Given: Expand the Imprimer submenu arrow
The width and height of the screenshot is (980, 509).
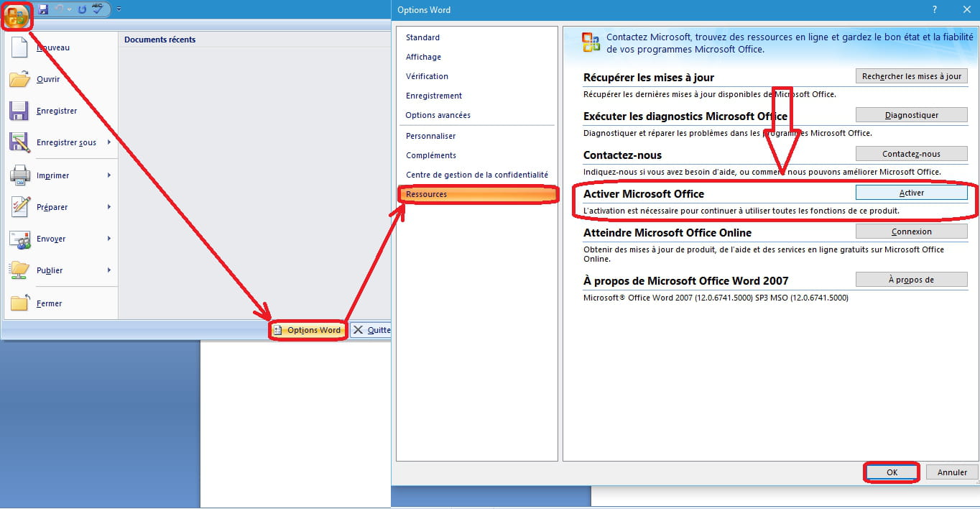Looking at the screenshot, I should pos(109,175).
